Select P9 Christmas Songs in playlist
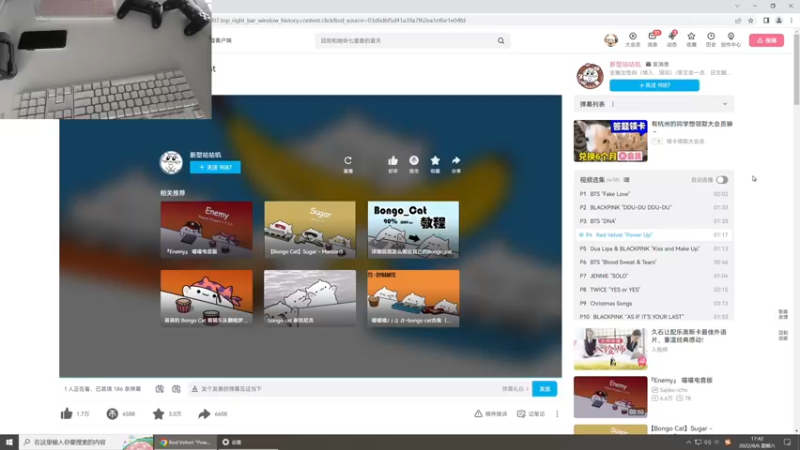Viewport: 800px width, 450px height. pos(654,304)
